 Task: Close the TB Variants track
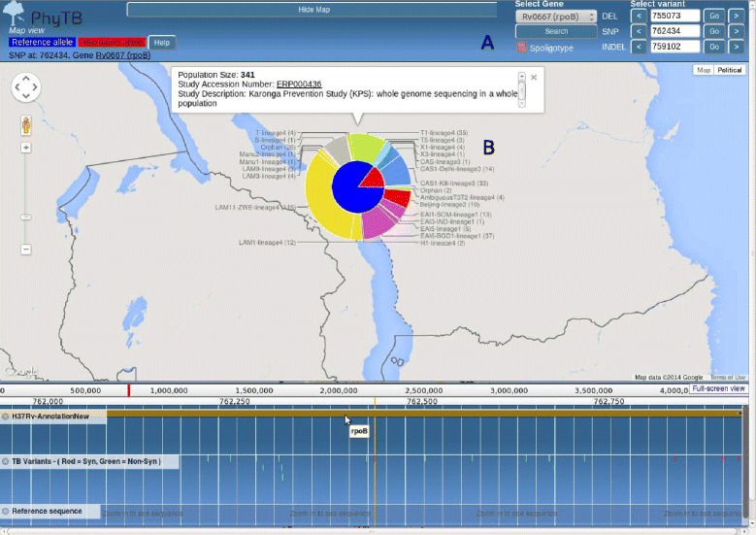5,461
